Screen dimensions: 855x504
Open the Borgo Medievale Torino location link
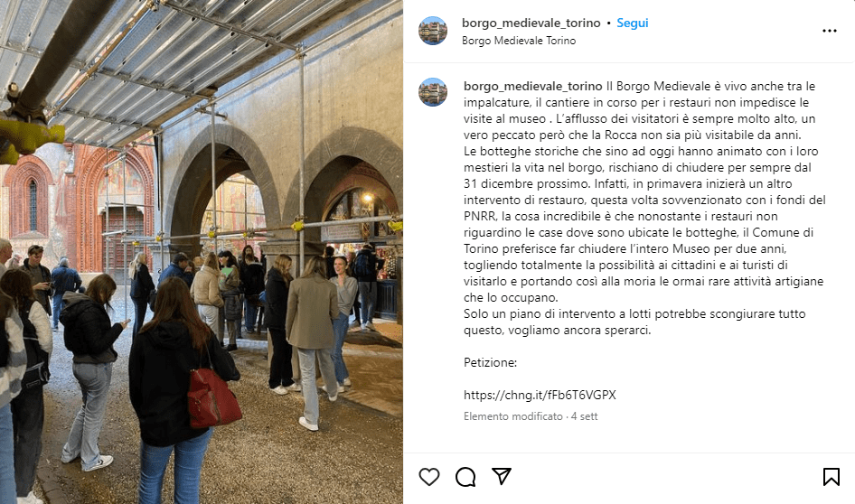click(519, 41)
